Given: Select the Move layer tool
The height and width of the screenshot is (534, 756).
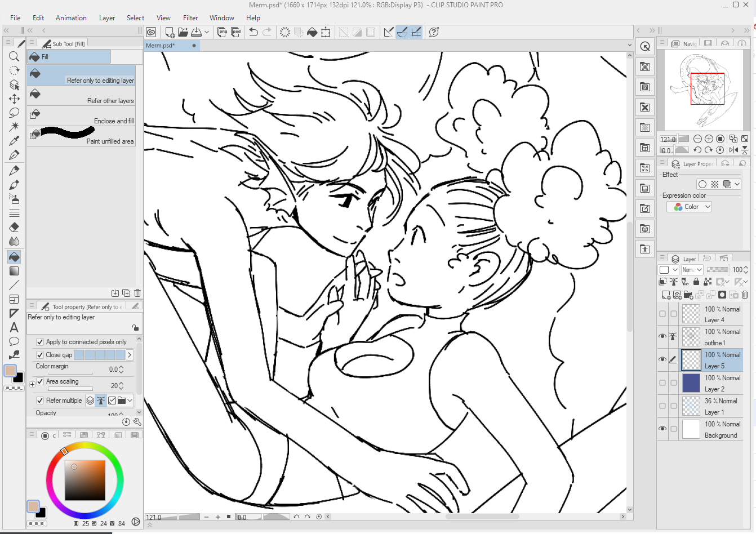Looking at the screenshot, I should pyautogui.click(x=14, y=99).
